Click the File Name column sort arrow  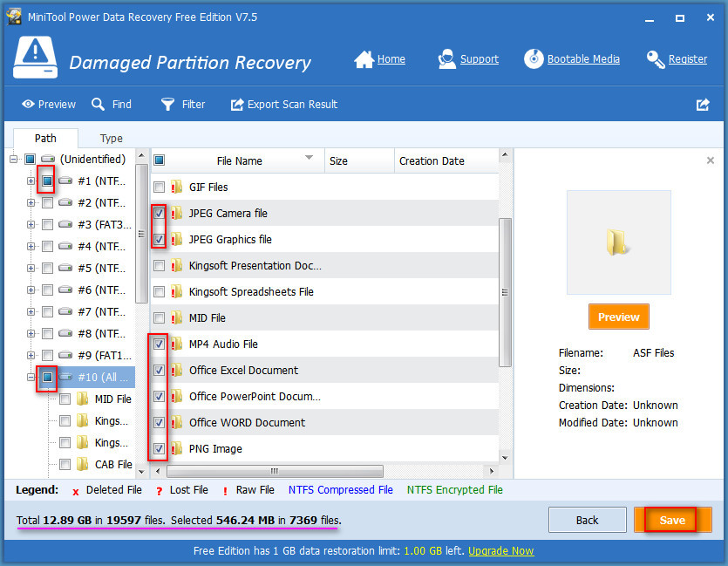pos(309,157)
